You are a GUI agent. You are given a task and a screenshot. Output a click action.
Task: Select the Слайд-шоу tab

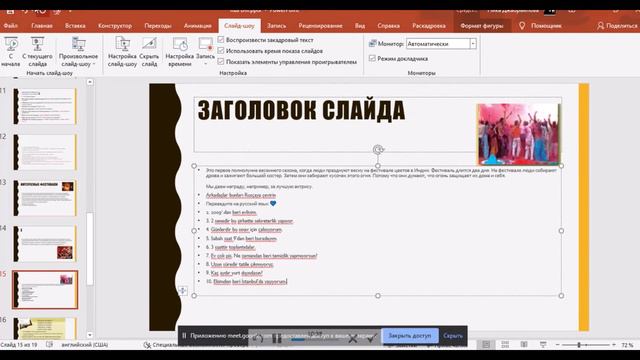point(239,26)
